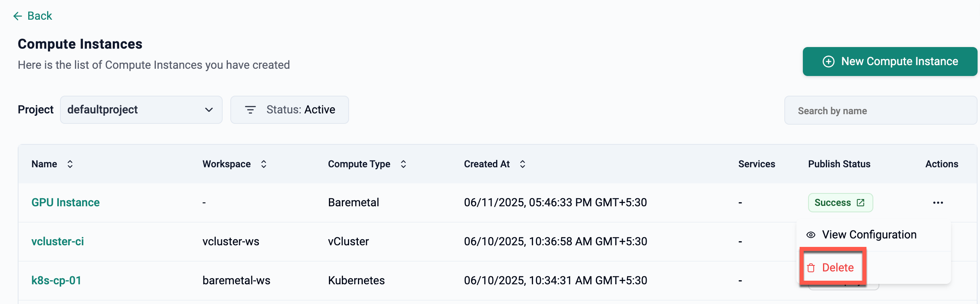
Task: Sort the table by Name column arrows
Action: (70, 164)
